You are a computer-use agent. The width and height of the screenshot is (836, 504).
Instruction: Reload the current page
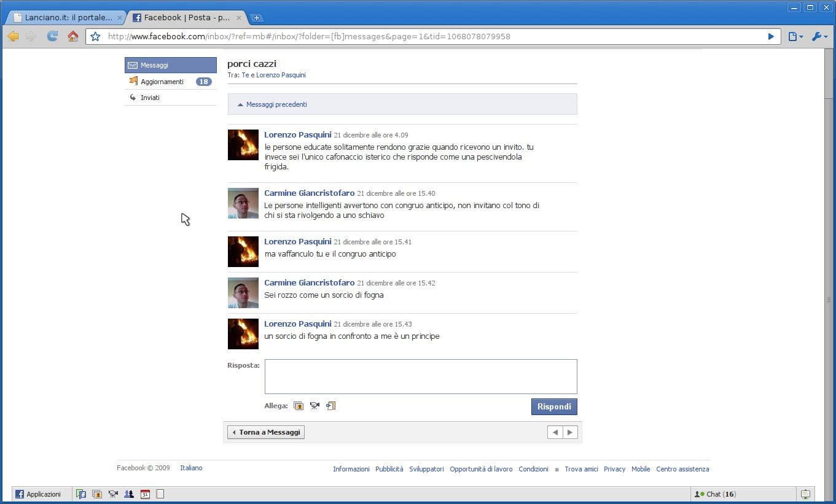tap(53, 37)
